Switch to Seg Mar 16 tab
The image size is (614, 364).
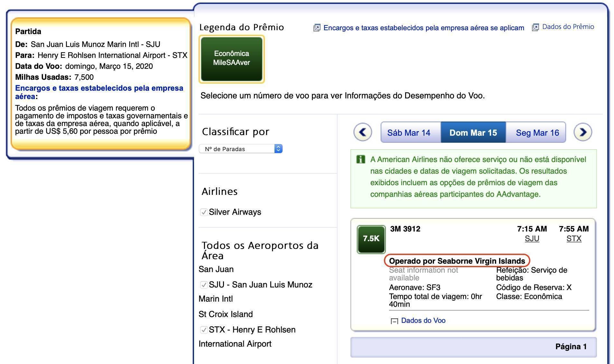coord(536,132)
